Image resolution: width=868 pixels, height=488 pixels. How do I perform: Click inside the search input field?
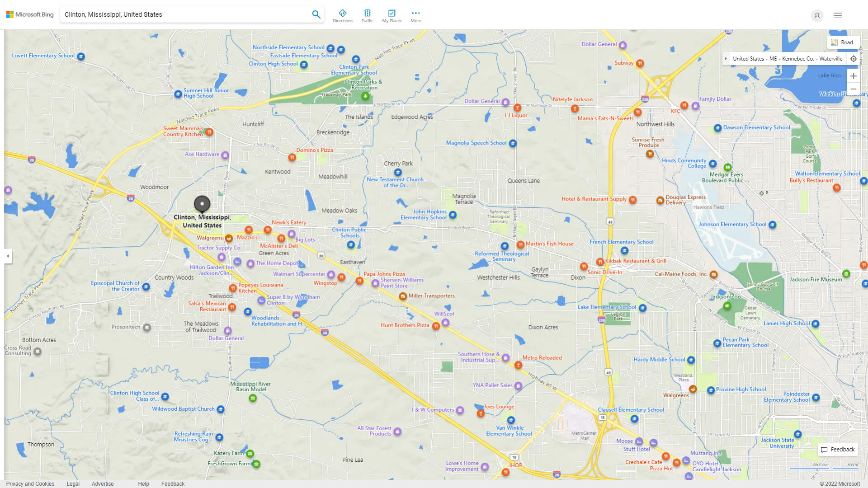[x=181, y=14]
